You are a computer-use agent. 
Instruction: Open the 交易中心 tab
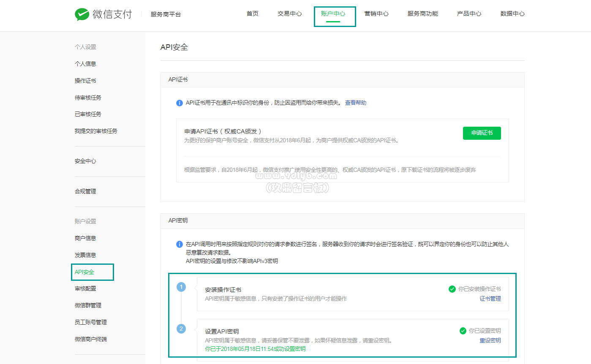point(290,14)
